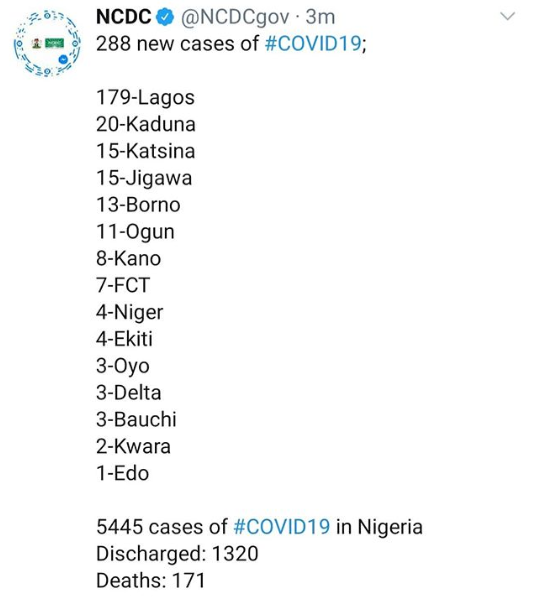Viewport: 534px width, 598px height.
Task: Click the 3-Bauchi line
Action: (136, 420)
